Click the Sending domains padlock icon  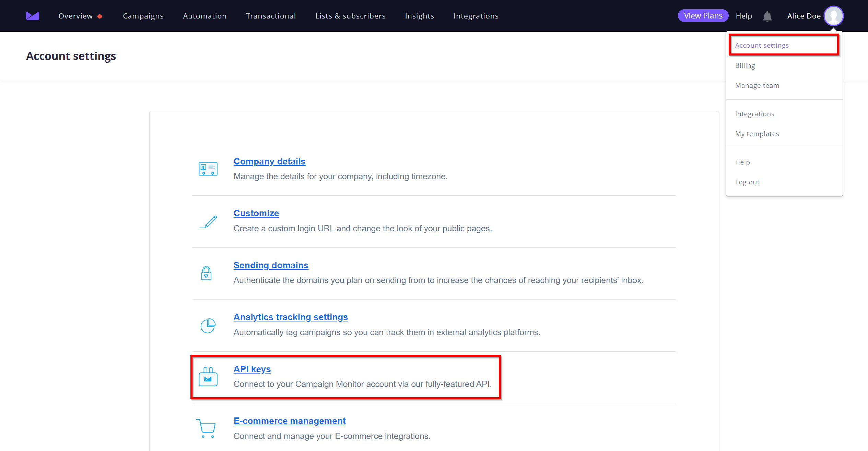(x=206, y=273)
